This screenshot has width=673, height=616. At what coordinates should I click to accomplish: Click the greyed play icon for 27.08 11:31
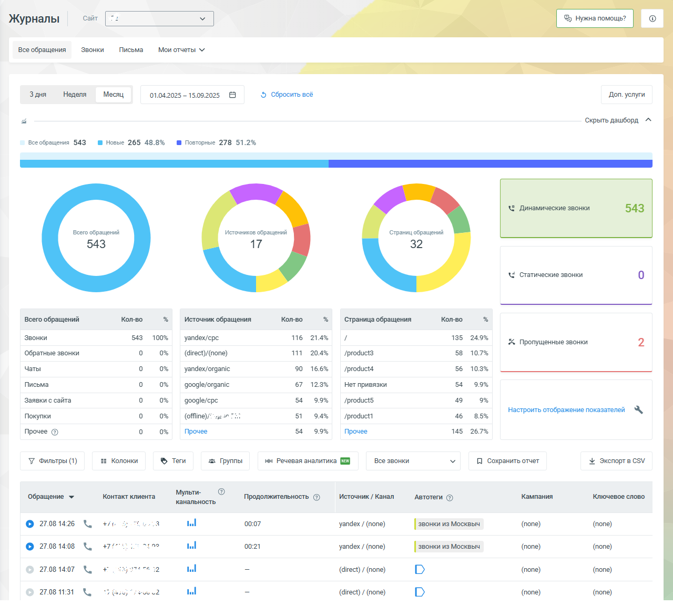pyautogui.click(x=30, y=592)
